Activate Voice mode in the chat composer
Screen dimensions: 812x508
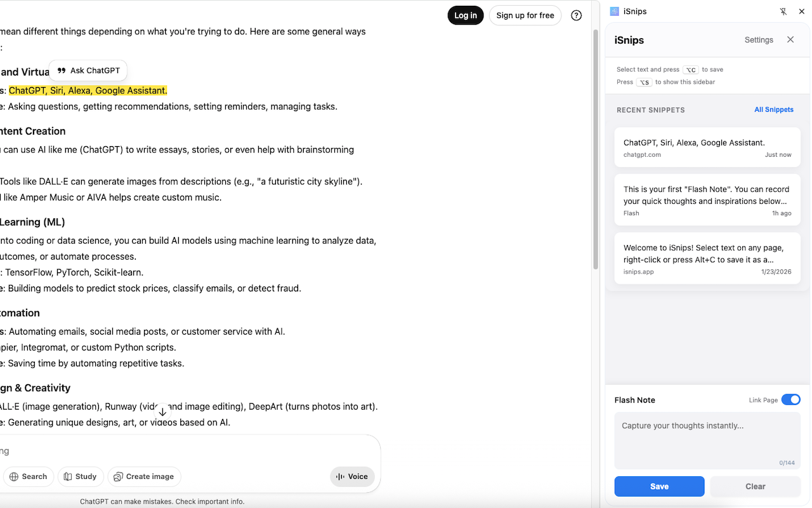352,476
